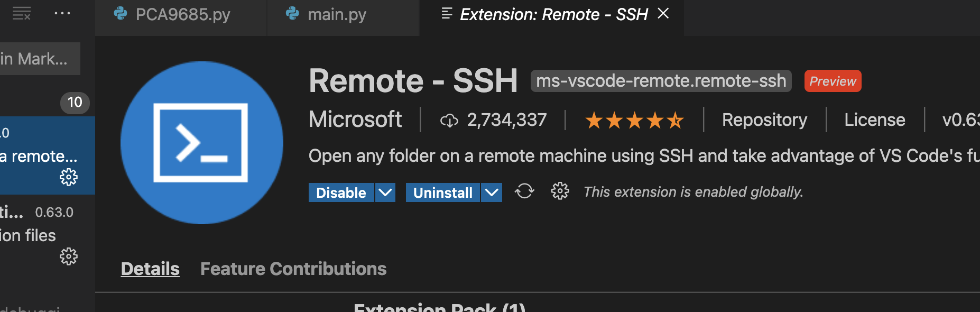Click the install count download icon

pyautogui.click(x=449, y=121)
